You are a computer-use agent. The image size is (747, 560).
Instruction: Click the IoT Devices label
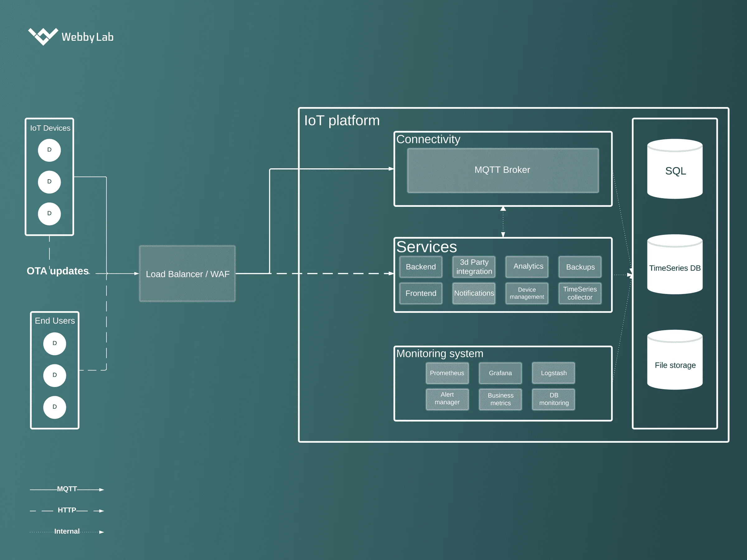click(50, 128)
